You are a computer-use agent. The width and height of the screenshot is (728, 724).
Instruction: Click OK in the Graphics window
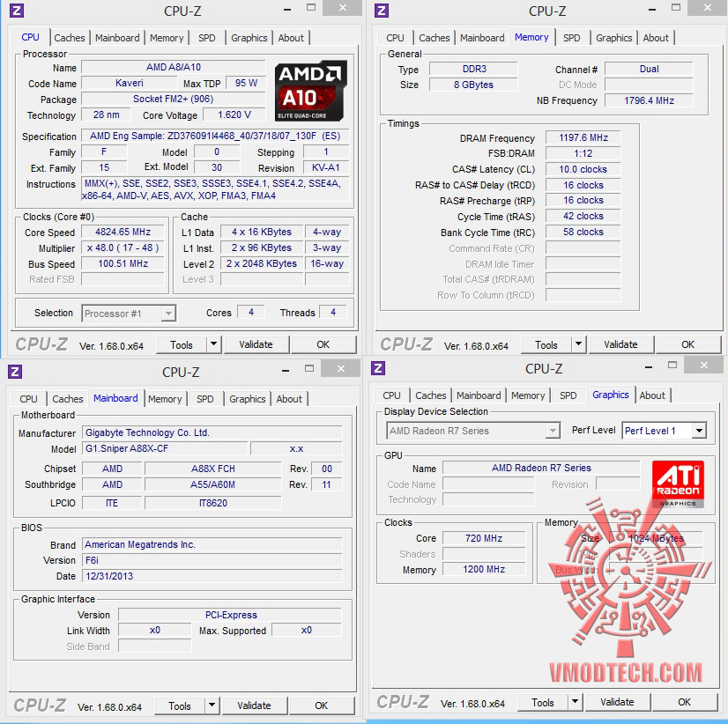(684, 702)
